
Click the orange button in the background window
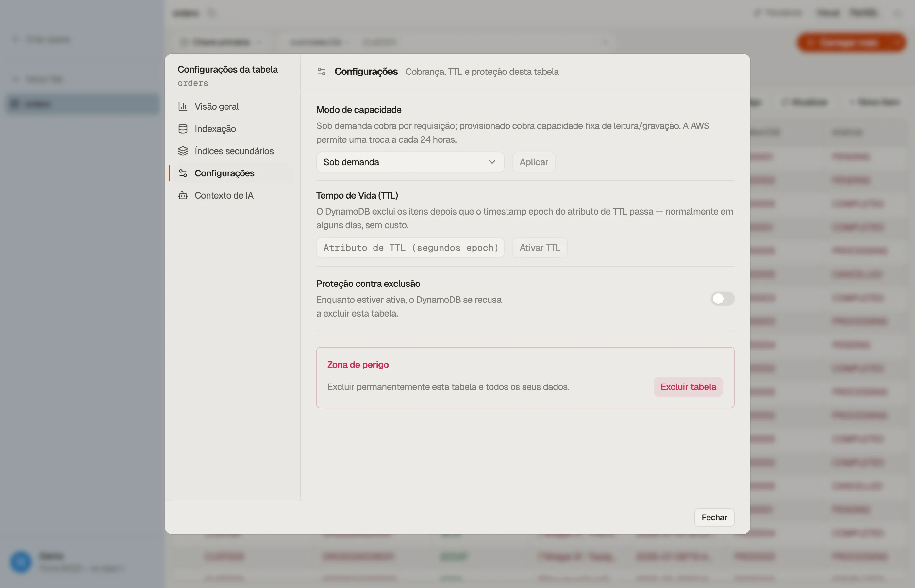(851, 42)
